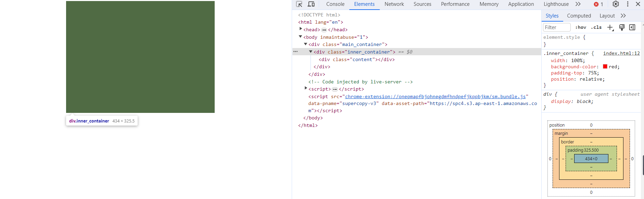Viewport: 644px width, 199px height.
Task: Switch to the Console tab
Action: pyautogui.click(x=335, y=4)
